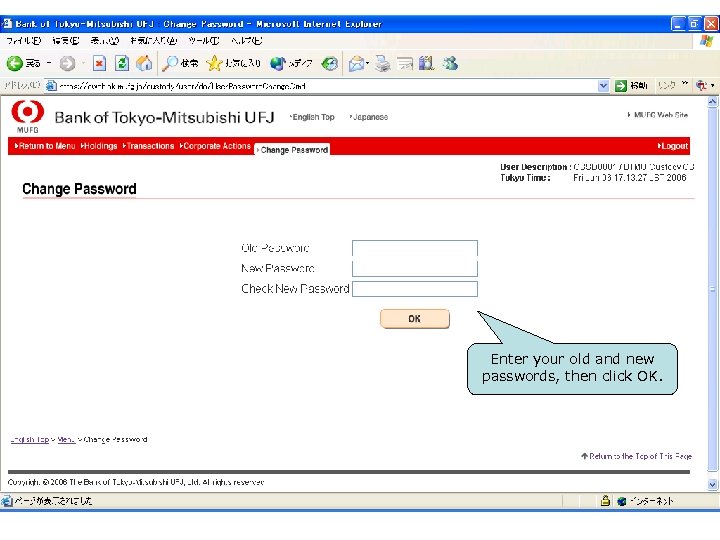Select the Change Password tab

coord(292,150)
